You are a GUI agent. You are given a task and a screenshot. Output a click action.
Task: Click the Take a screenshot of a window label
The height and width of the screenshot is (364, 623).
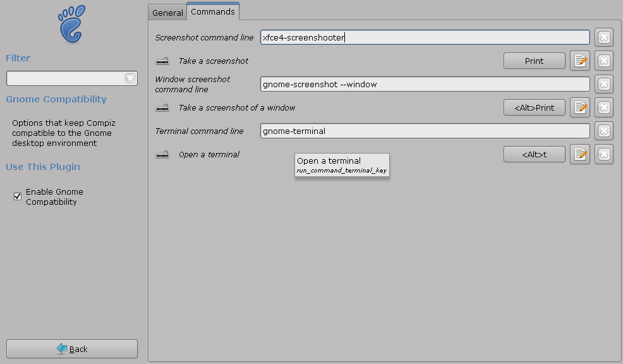click(237, 107)
